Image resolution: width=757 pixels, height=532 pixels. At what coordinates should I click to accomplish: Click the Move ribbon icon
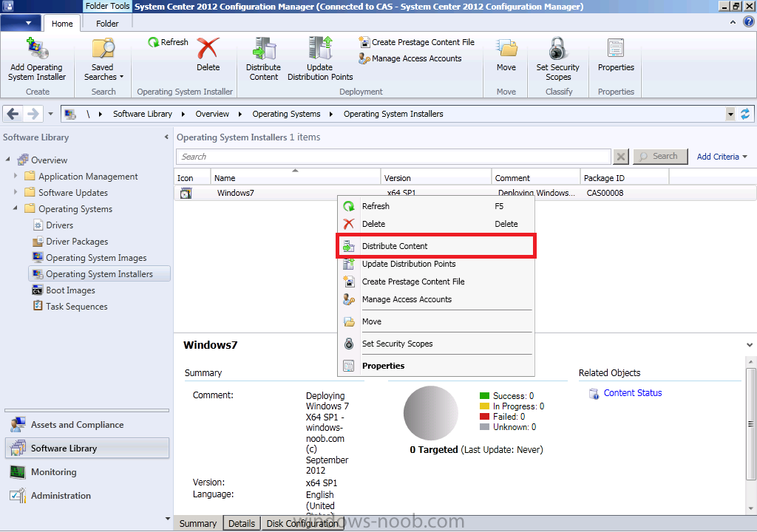pyautogui.click(x=506, y=48)
